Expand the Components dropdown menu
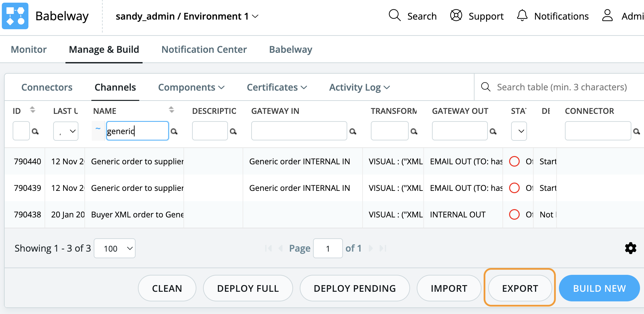 [x=191, y=87]
